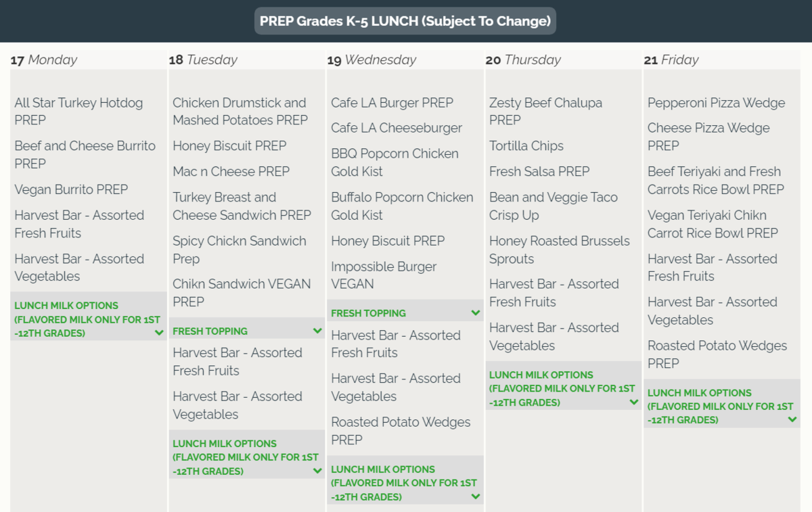Expand Tuesday's Lunch Milk Options chevron
This screenshot has height=512, width=812.
[x=317, y=471]
